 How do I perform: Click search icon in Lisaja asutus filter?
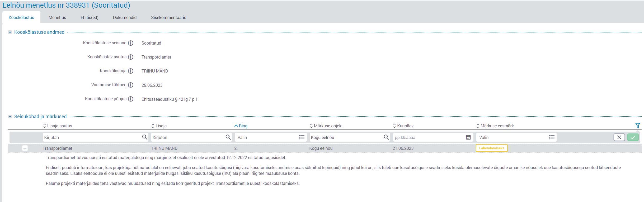coord(144,137)
